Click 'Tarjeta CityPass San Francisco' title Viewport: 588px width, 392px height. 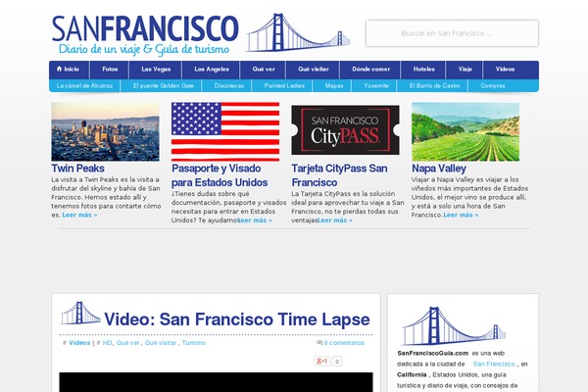click(339, 175)
